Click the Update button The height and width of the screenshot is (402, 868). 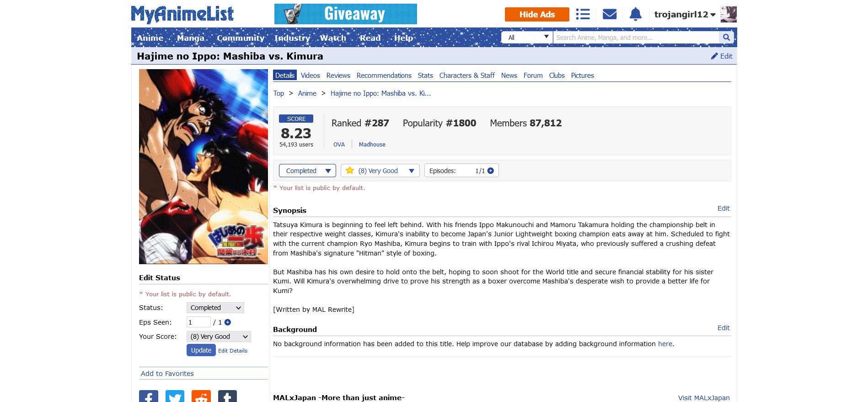[201, 350]
